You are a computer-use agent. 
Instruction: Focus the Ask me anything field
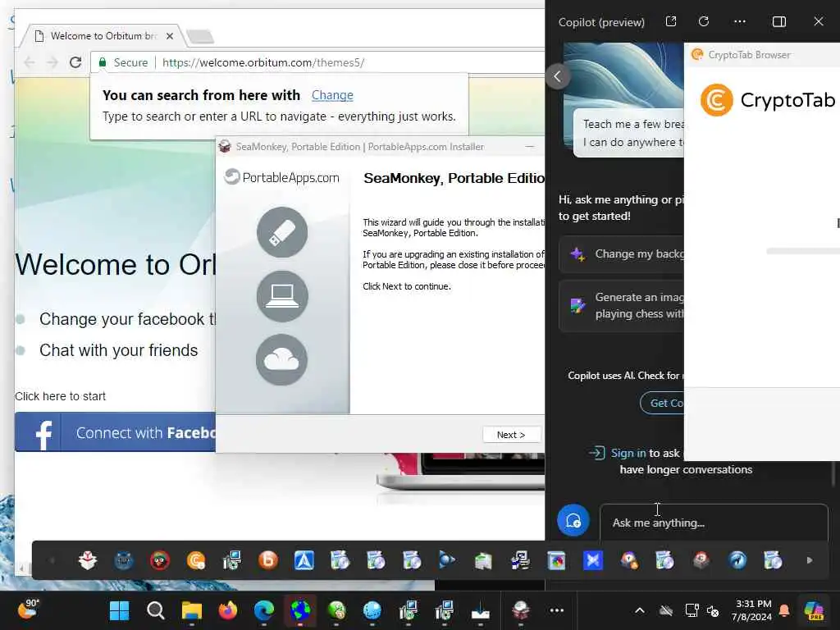click(x=714, y=523)
